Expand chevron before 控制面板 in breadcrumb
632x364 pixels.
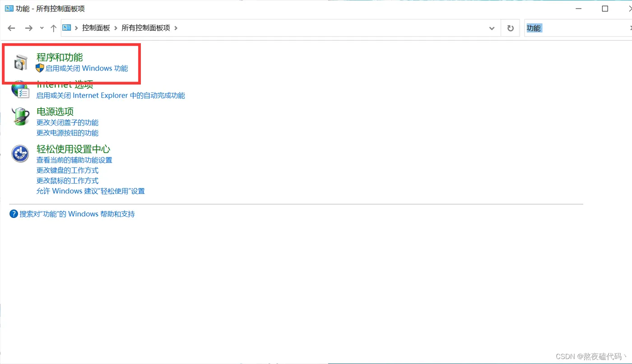click(76, 28)
